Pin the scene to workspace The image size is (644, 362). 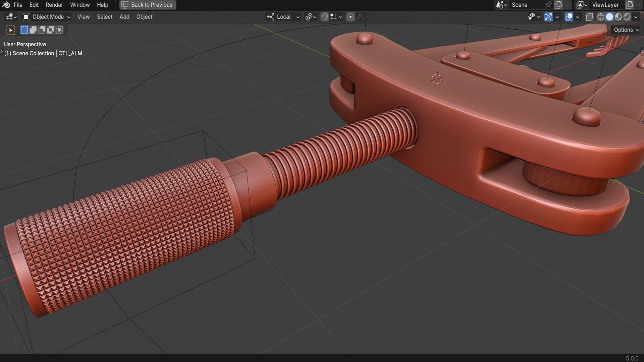(548, 5)
